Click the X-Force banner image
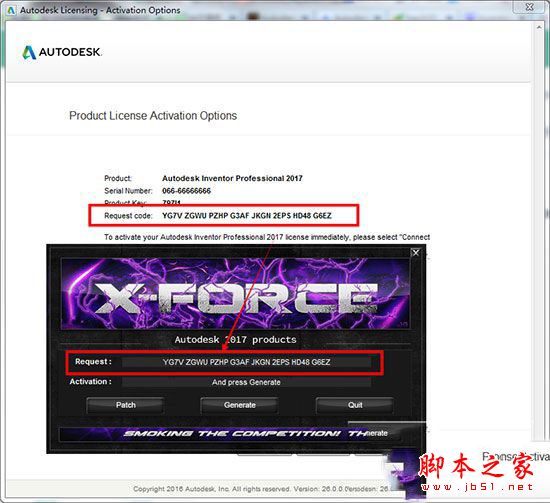The image size is (550, 503). (x=235, y=294)
